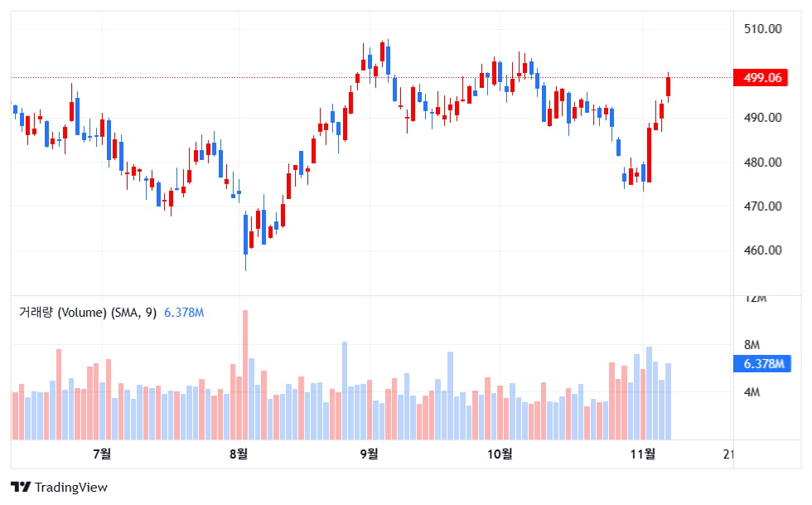Select the 8월 time axis marker
Image resolution: width=812 pixels, height=505 pixels.
[238, 454]
